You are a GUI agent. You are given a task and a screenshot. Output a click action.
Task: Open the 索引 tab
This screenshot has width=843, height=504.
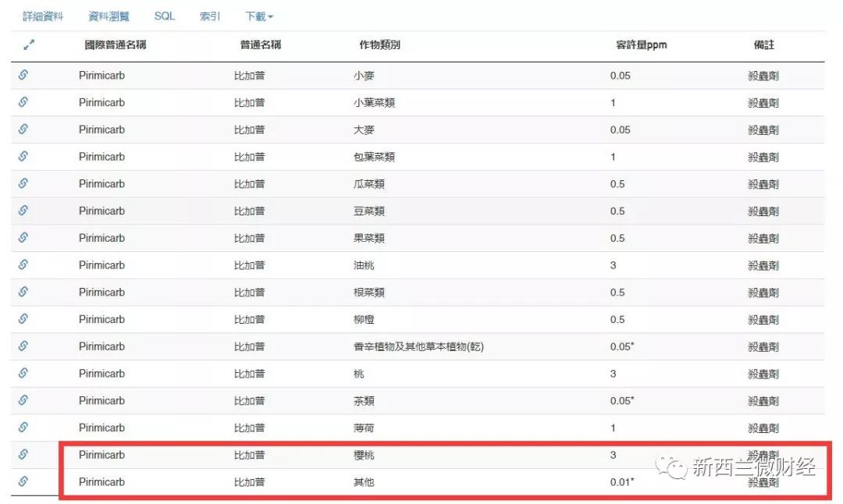(210, 16)
